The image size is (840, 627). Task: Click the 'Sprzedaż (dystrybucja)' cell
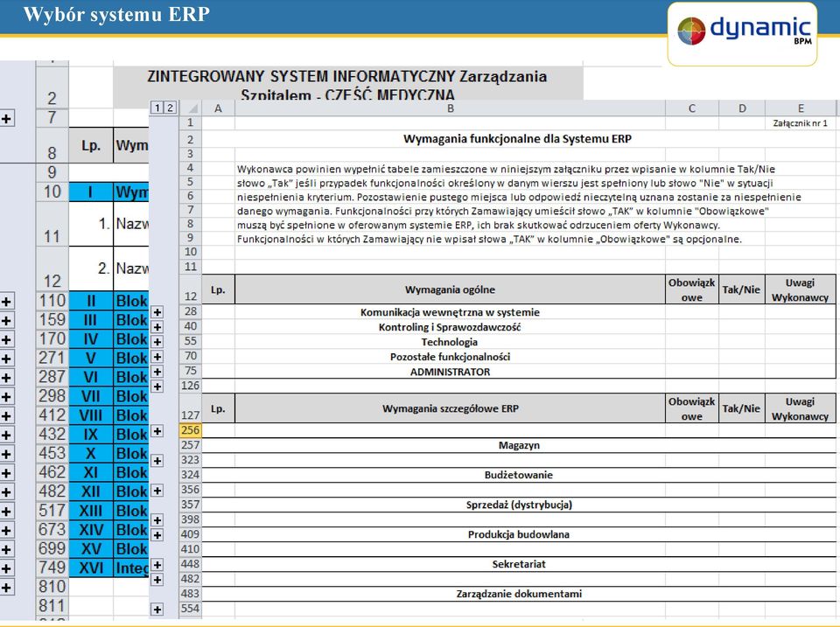coord(519,505)
